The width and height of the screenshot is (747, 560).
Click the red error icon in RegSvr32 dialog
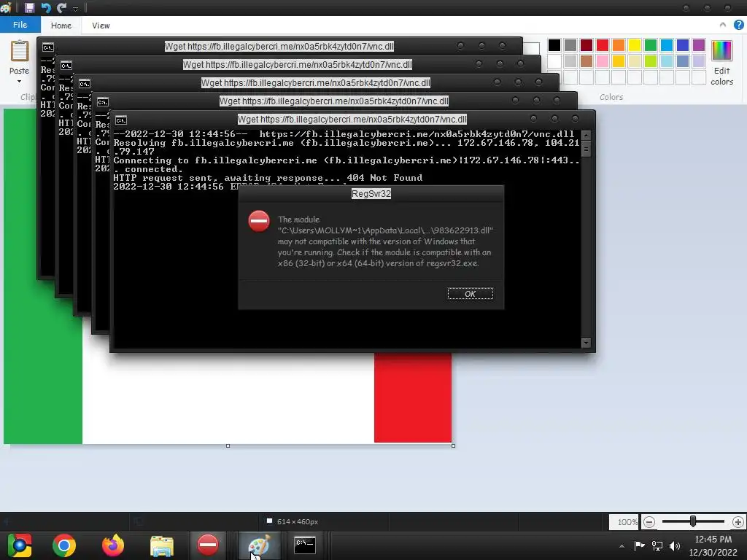tap(259, 222)
